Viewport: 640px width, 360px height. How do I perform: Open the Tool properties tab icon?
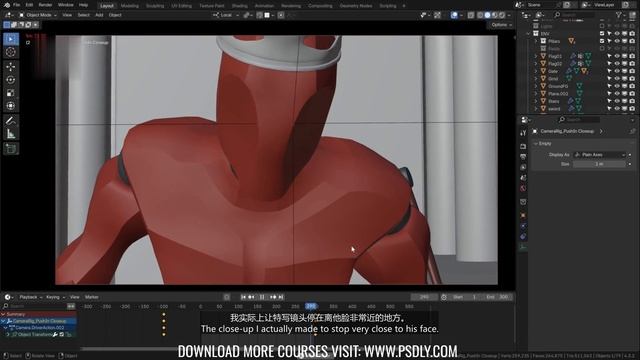click(523, 133)
